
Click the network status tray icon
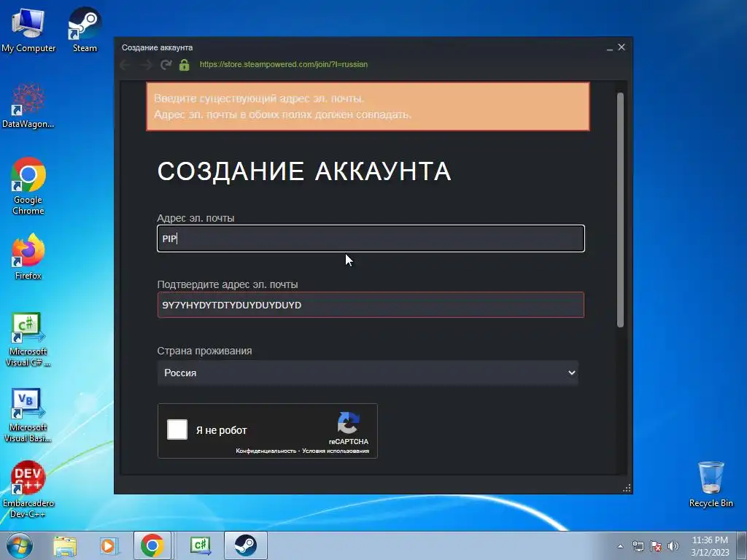[x=638, y=546]
